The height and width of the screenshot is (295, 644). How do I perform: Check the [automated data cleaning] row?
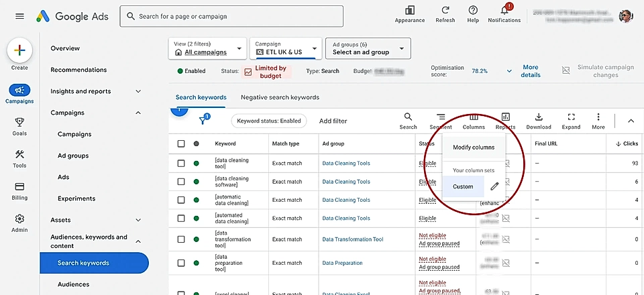(x=181, y=219)
